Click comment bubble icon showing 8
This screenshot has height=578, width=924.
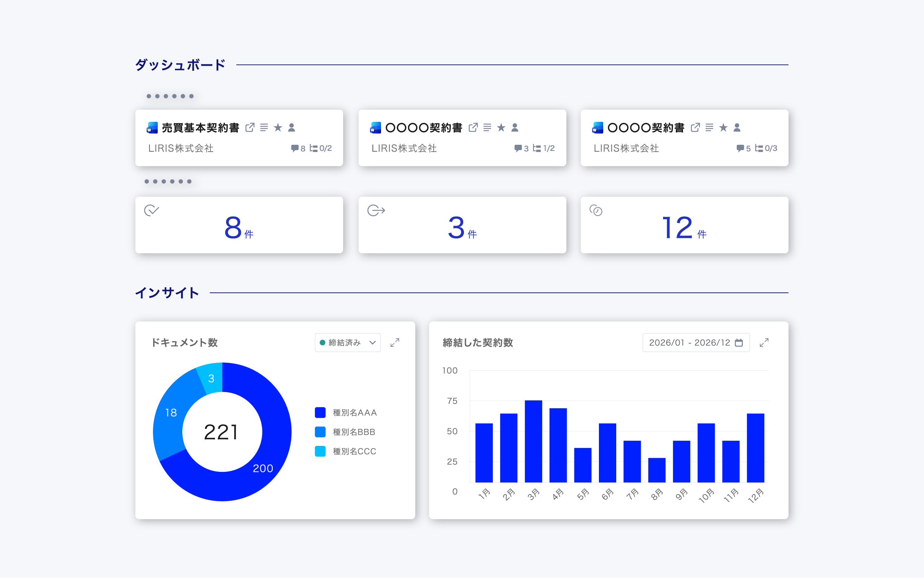point(294,148)
